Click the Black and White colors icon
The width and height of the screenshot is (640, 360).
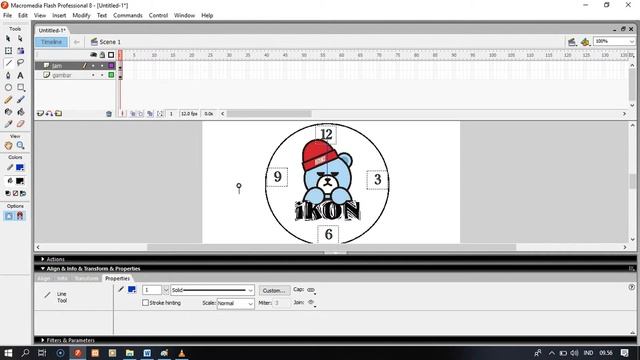click(x=8, y=193)
